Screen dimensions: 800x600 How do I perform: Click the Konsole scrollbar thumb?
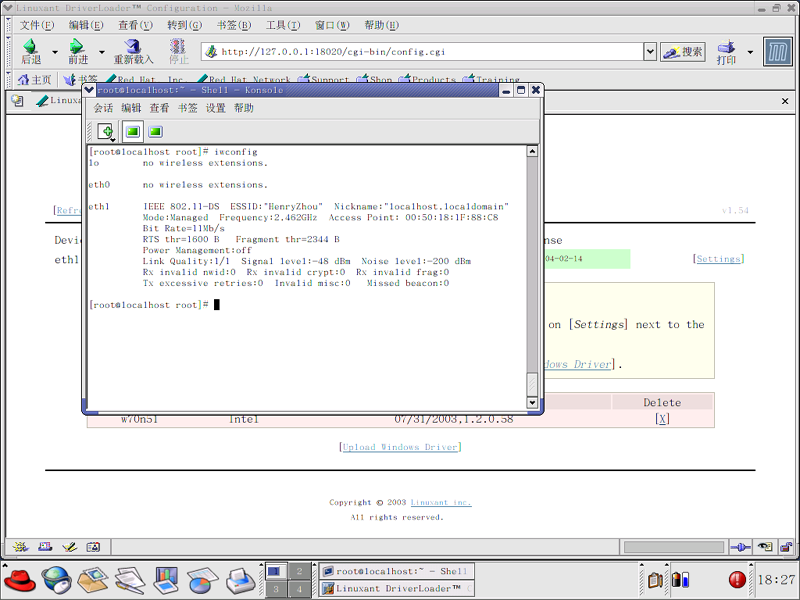click(532, 384)
